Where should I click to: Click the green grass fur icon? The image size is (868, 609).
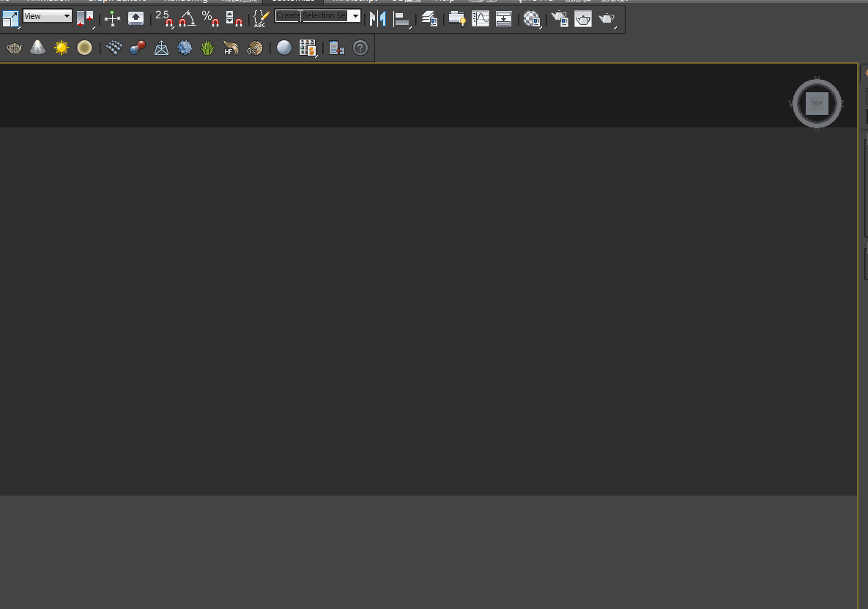coord(207,48)
